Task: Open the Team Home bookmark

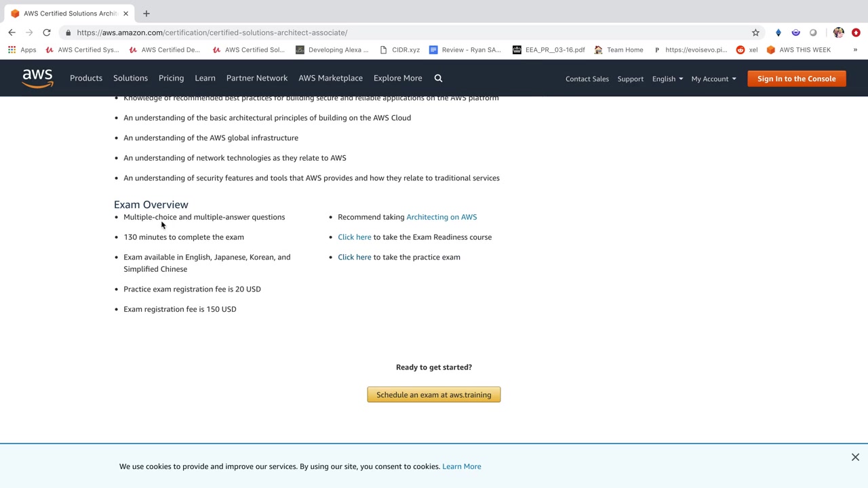Action: pyautogui.click(x=618, y=49)
